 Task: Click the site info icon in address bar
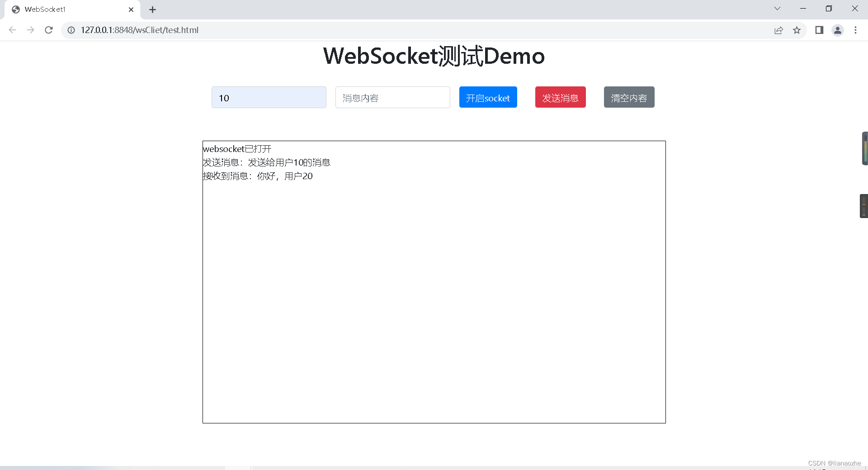coord(71,30)
